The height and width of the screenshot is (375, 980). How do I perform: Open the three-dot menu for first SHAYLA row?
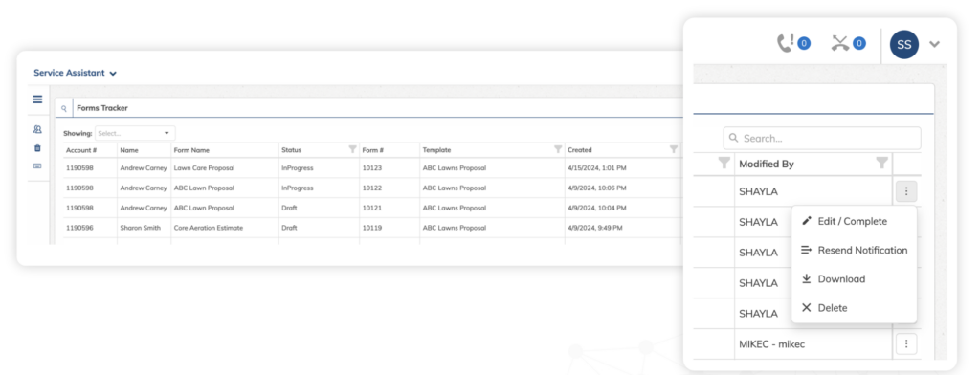[906, 191]
